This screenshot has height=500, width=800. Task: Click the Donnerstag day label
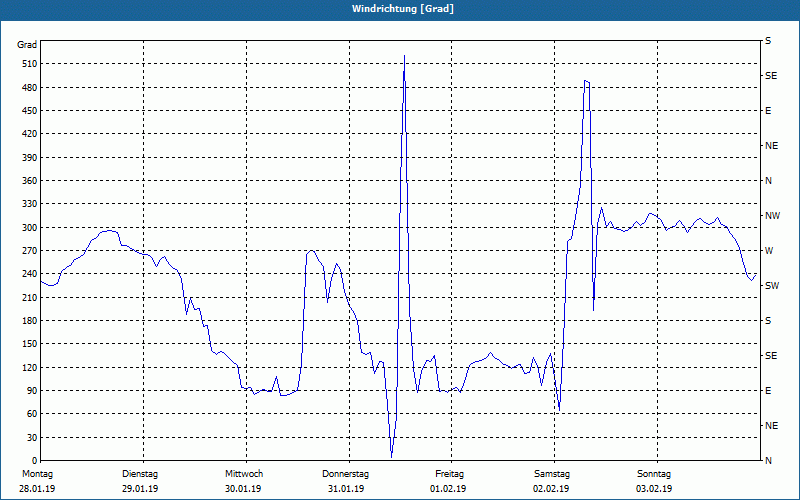pos(345,474)
